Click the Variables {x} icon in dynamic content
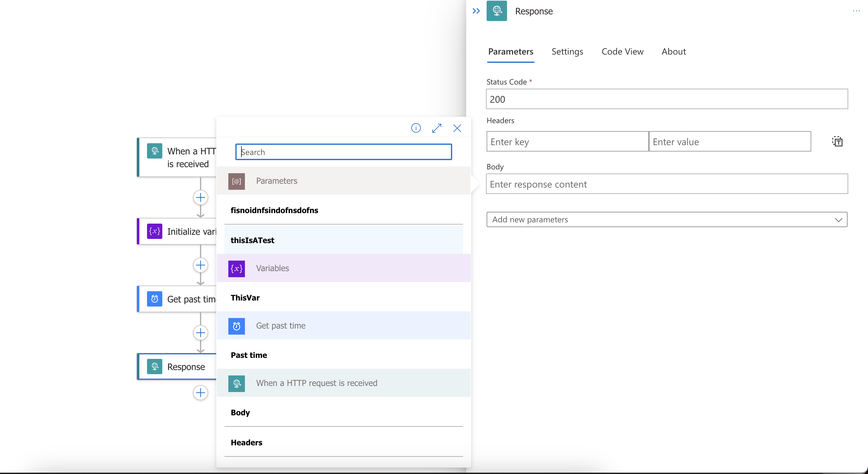868x474 pixels. [236, 268]
